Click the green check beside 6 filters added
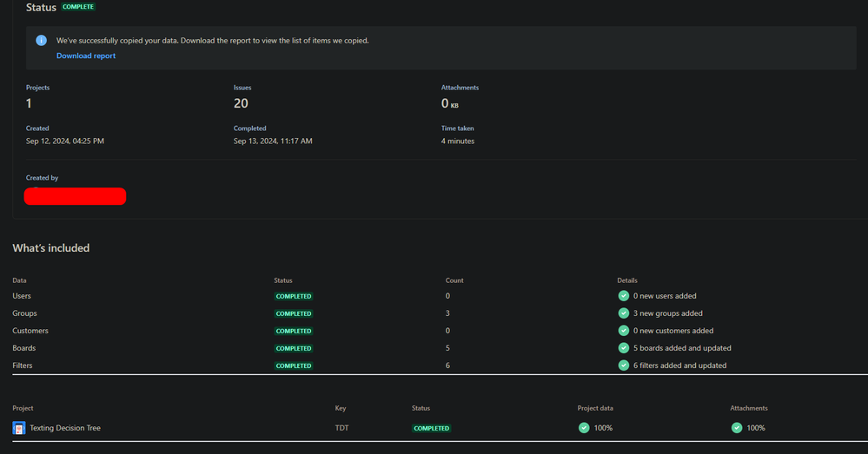 click(x=623, y=365)
